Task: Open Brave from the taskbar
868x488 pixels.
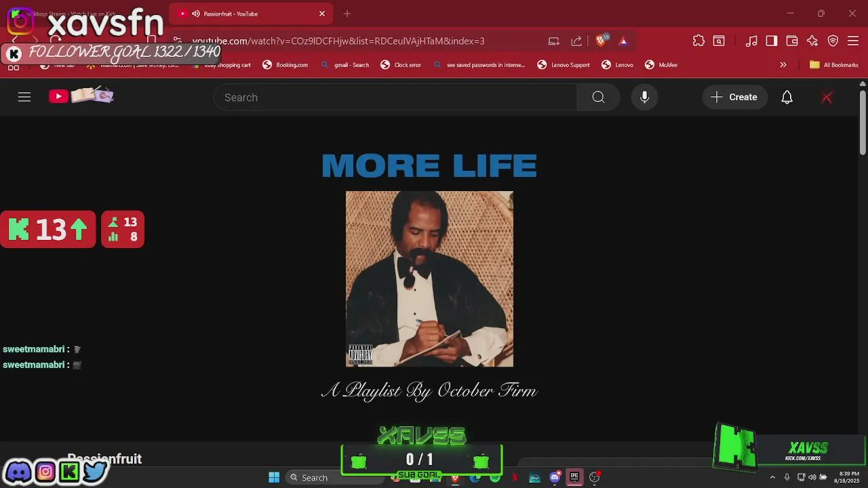Action: [x=455, y=477]
